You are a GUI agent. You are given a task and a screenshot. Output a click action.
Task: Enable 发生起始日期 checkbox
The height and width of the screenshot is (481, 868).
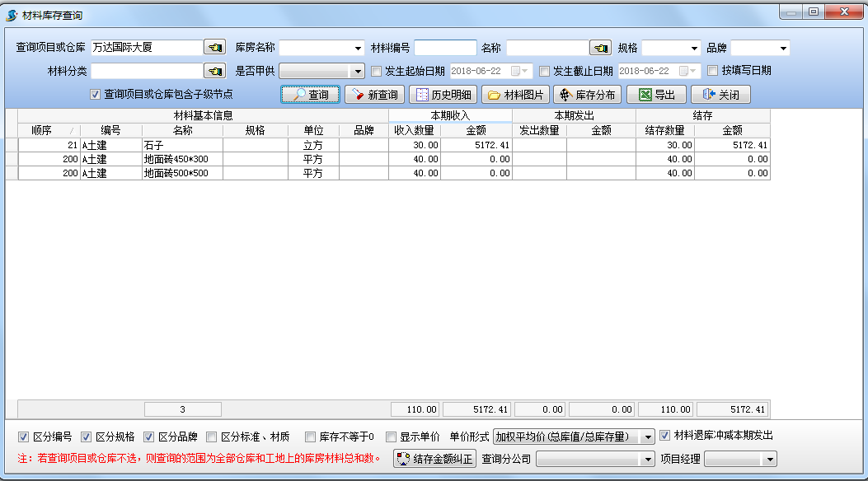[x=377, y=71]
